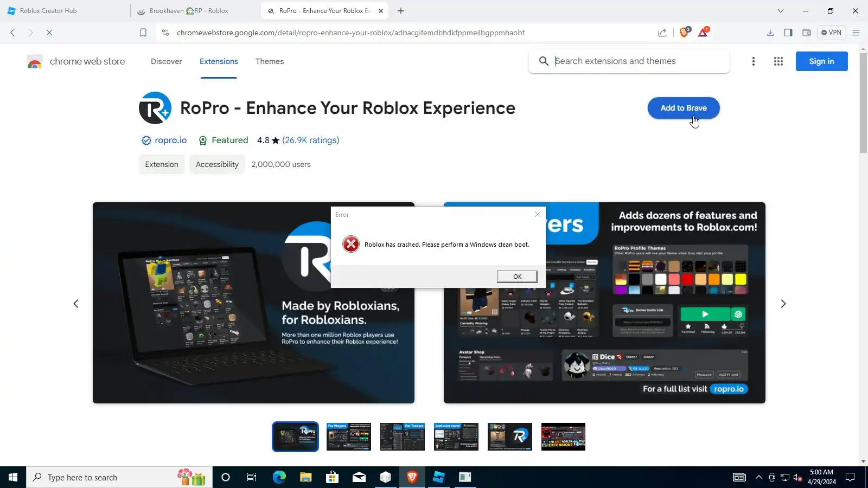Open Windows Start menu
868x488 pixels.
coord(13,477)
